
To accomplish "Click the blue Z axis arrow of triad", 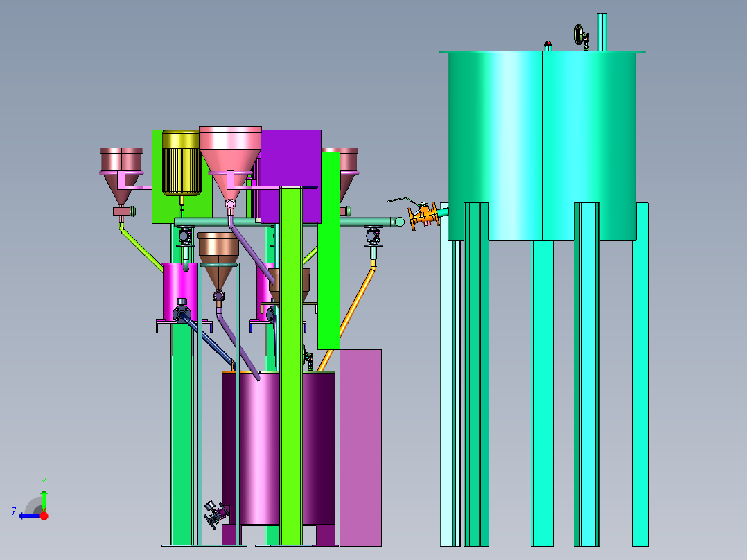I will coord(28,516).
